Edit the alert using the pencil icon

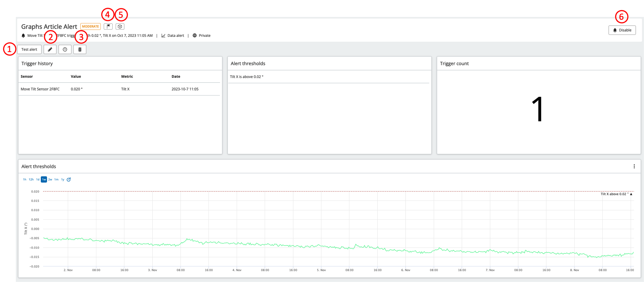pyautogui.click(x=50, y=49)
